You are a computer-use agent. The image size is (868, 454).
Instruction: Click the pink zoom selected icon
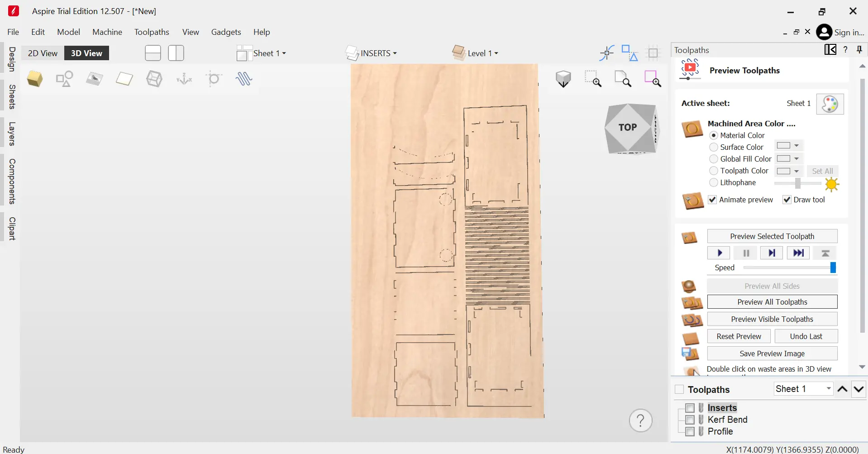[x=653, y=79]
